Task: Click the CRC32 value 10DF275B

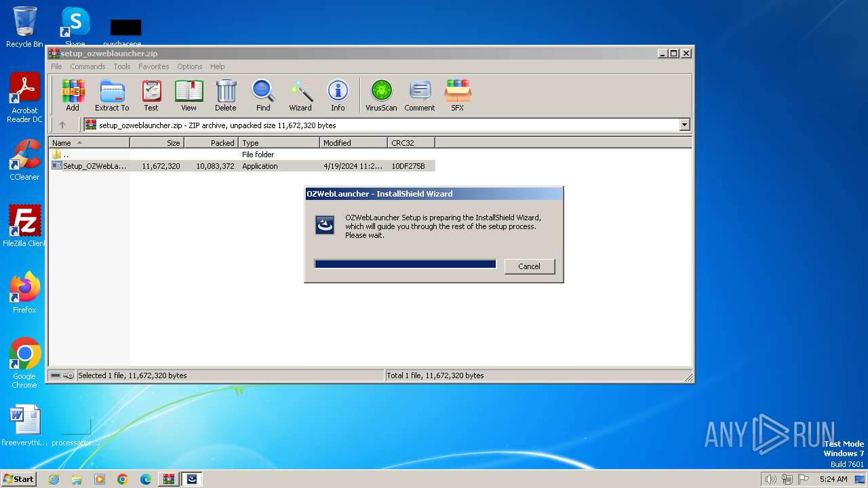Action: point(408,166)
